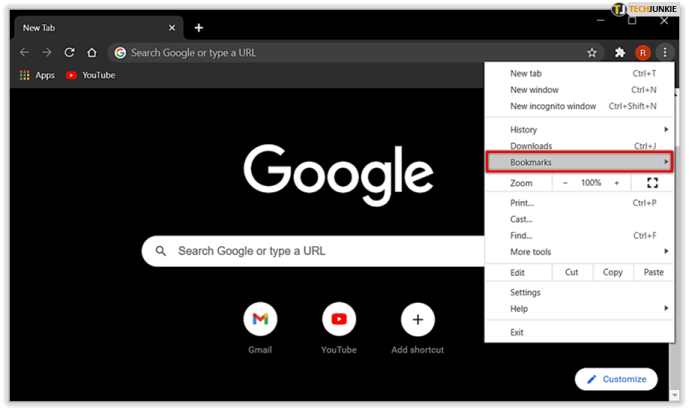This screenshot has width=689, height=411.
Task: Click the center Google search box
Action: click(313, 251)
